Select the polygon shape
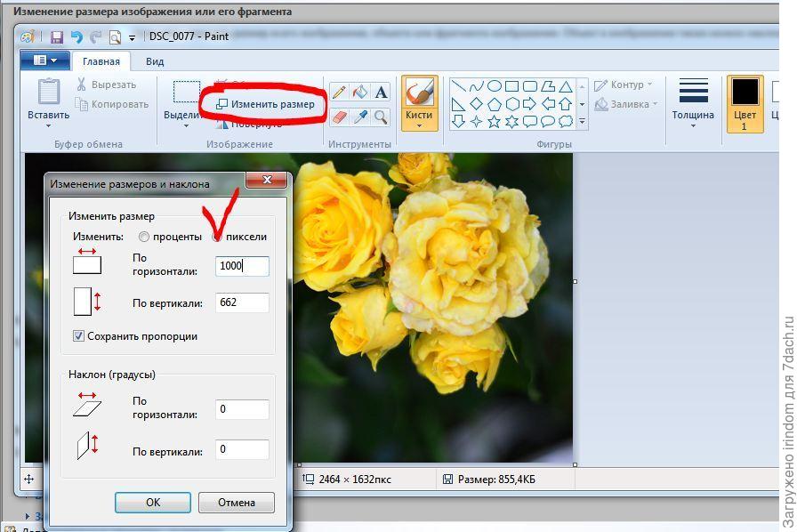Screen dimensions: 797x532 (547, 86)
